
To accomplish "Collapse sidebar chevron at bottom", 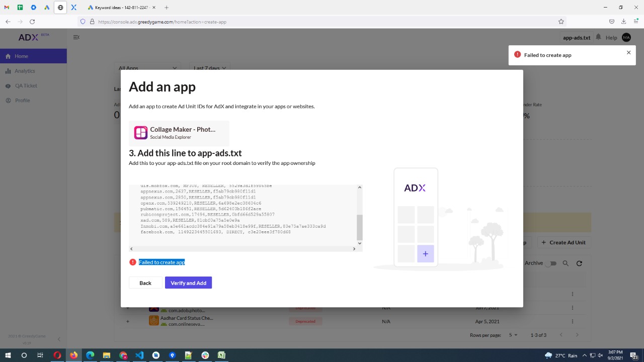I will click(59, 339).
